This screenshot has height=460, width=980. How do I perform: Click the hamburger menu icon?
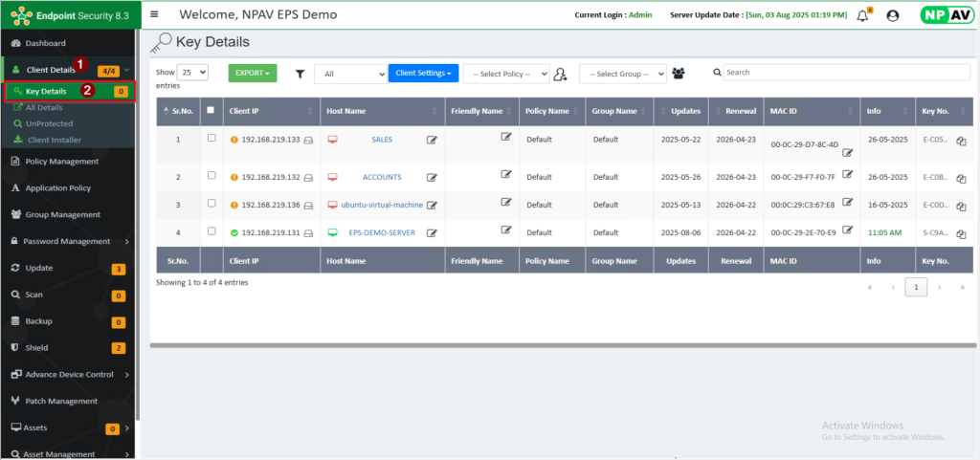(x=155, y=15)
